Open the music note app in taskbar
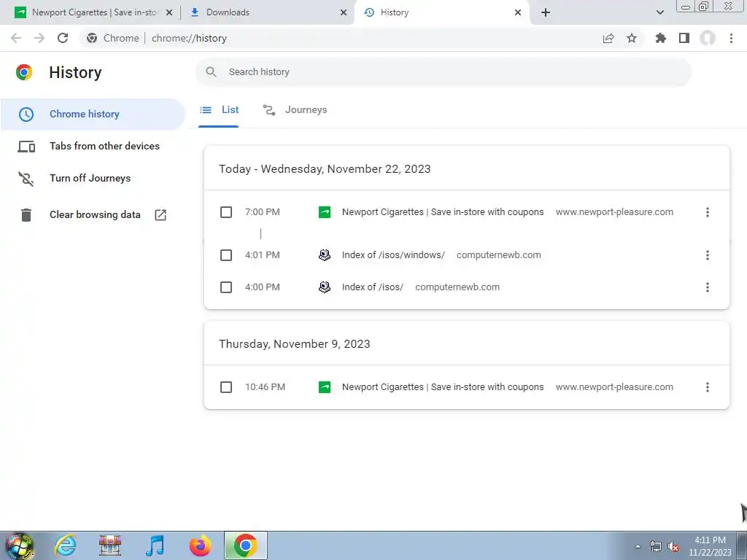Viewport: 747px width, 560px height. (155, 545)
